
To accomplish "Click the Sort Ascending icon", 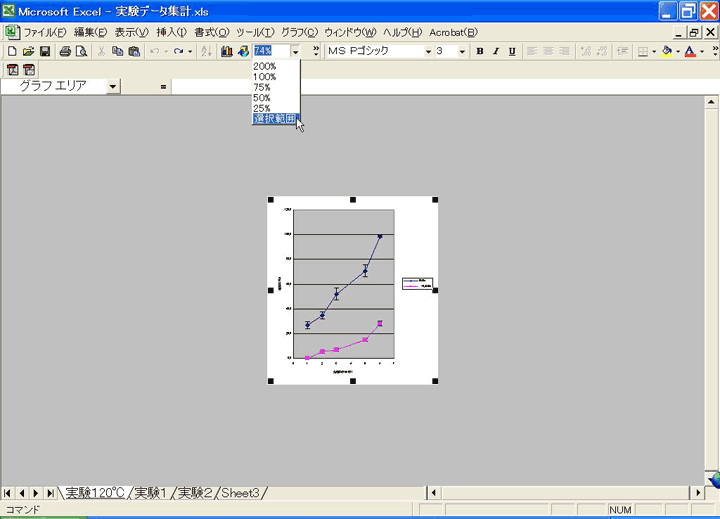I will (x=207, y=51).
